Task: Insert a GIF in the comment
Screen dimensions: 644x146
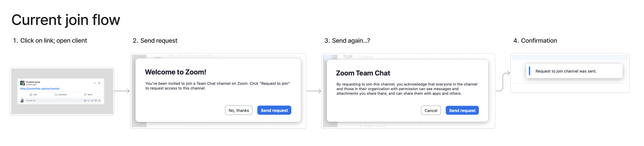Action: (x=96, y=101)
